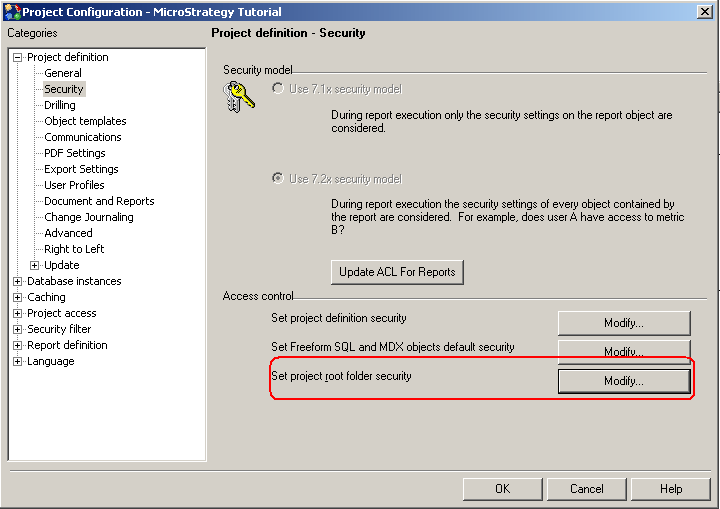Select Project definition tree label
The image size is (720, 509).
(x=68, y=57)
